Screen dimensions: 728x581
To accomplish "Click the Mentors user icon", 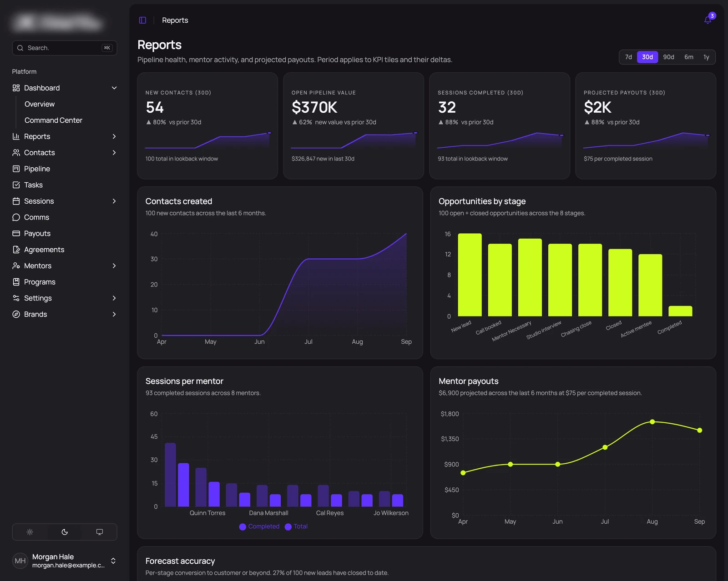I will click(x=16, y=265).
